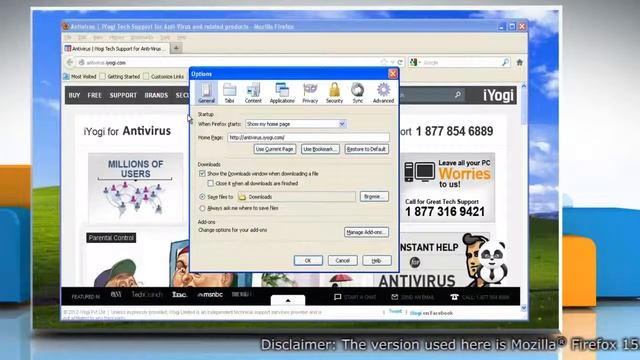The width and height of the screenshot is (640, 360).
Task: Click the Use Bookmark button
Action: [320, 149]
